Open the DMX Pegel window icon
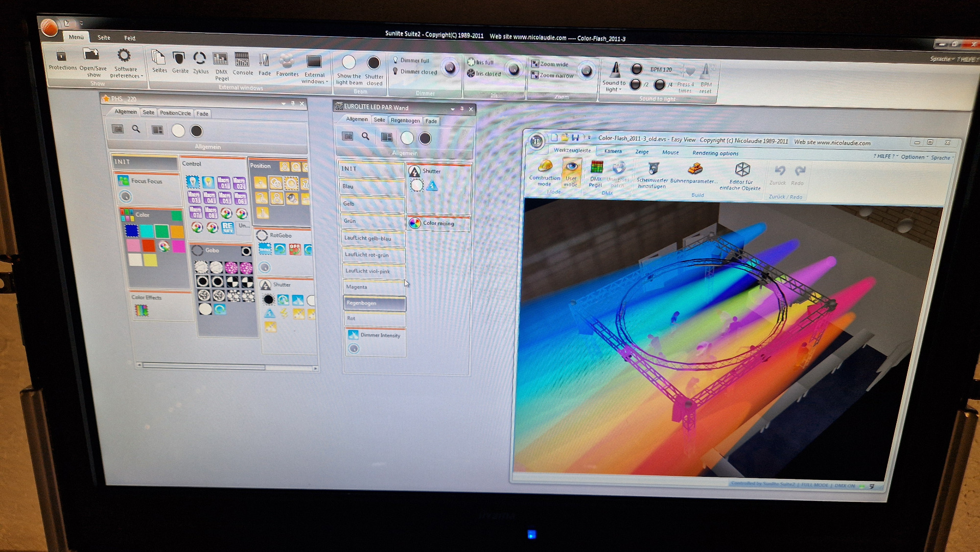 [x=221, y=60]
